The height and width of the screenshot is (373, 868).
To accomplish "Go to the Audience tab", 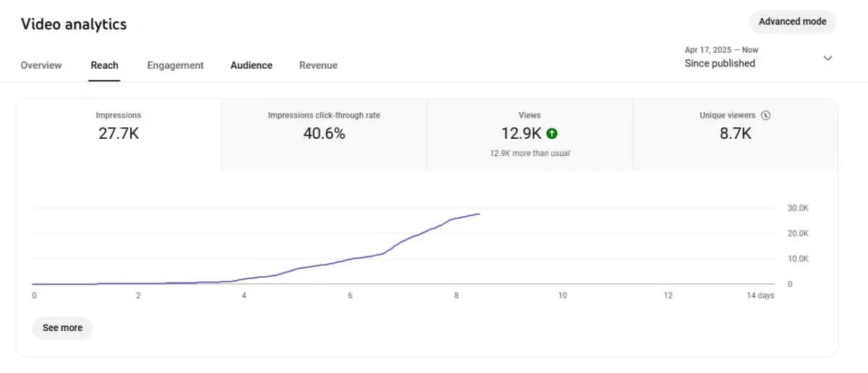I will pyautogui.click(x=251, y=65).
